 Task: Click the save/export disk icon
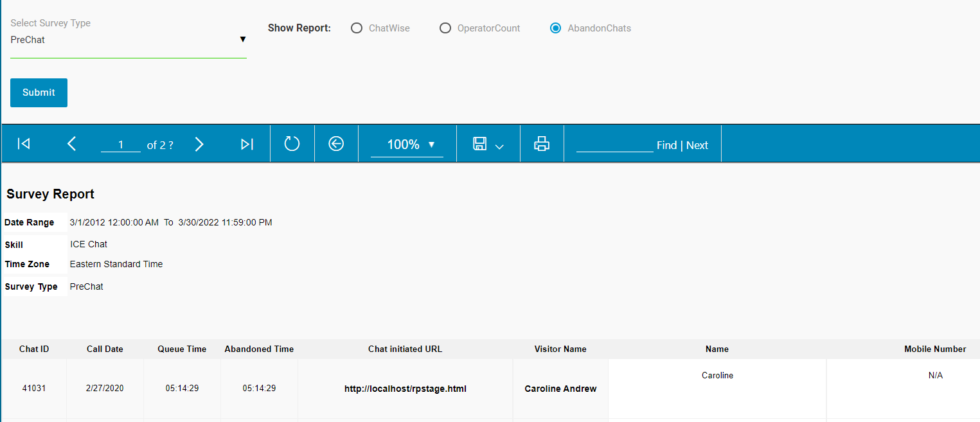coord(479,144)
